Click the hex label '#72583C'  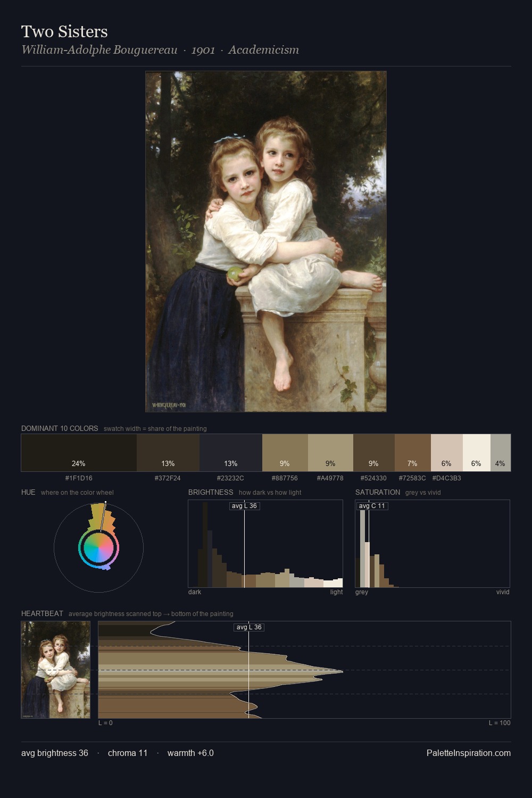(x=412, y=478)
